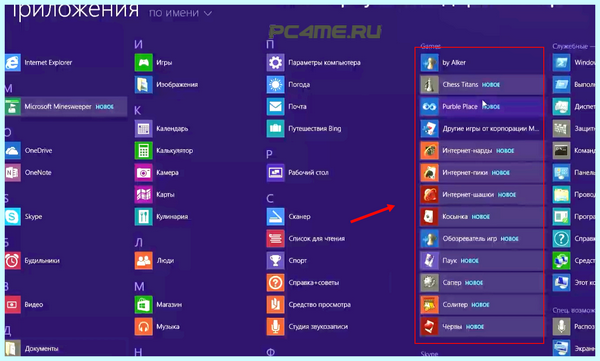Image resolution: width=600 pixels, height=361 pixels.
Task: Launch Калькулятор app icon
Action: tap(143, 150)
